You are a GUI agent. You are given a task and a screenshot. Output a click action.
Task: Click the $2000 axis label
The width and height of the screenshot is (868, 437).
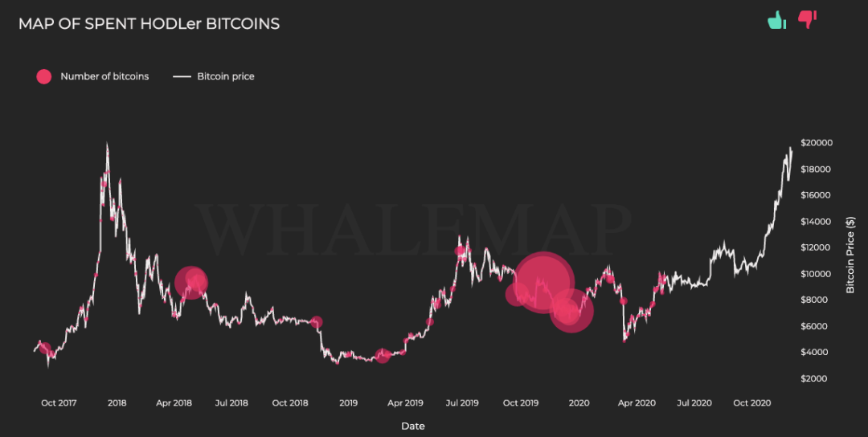pos(814,379)
